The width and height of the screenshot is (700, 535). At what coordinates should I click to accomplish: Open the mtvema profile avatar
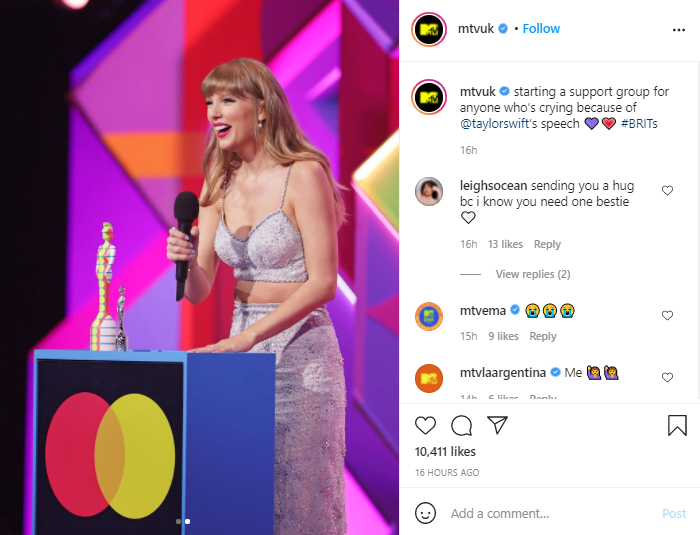[x=429, y=317]
